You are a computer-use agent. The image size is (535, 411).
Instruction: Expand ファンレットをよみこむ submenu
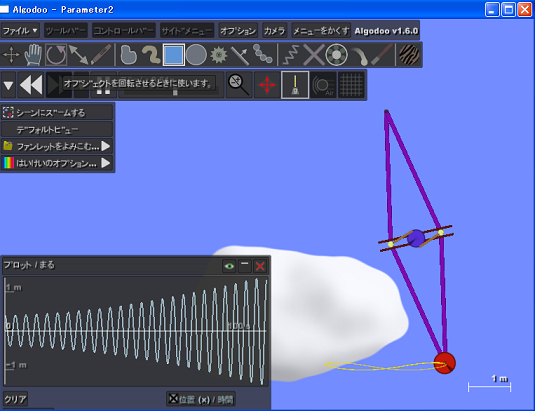[x=57, y=146]
